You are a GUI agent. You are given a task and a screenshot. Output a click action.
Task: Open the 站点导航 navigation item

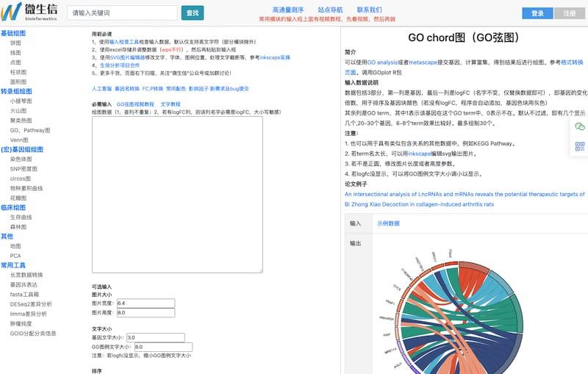tap(330, 10)
